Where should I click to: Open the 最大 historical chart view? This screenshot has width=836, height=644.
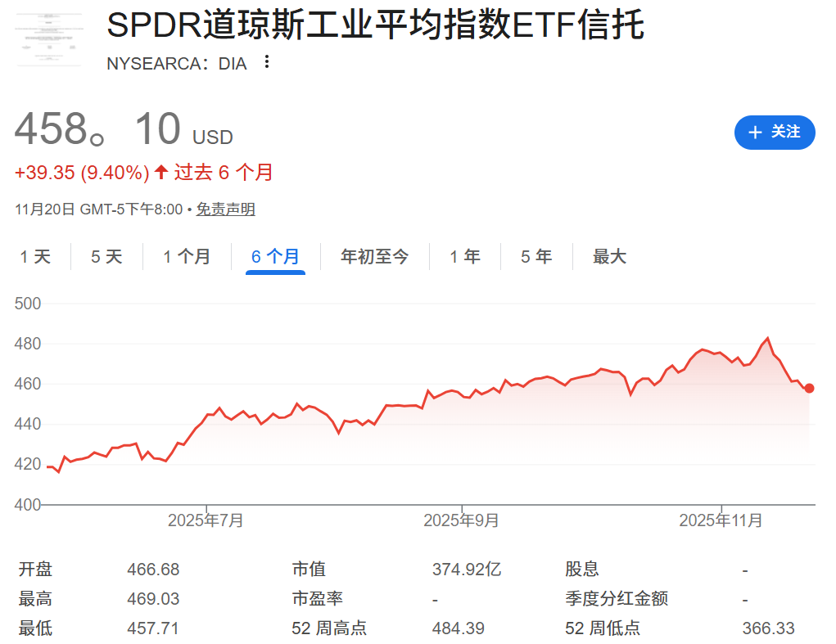[608, 256]
